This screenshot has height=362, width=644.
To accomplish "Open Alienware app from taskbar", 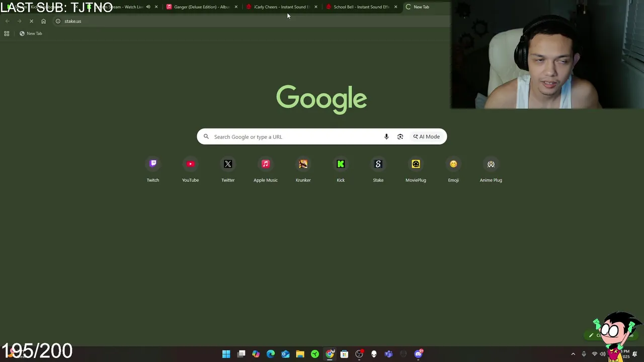I will tap(374, 354).
